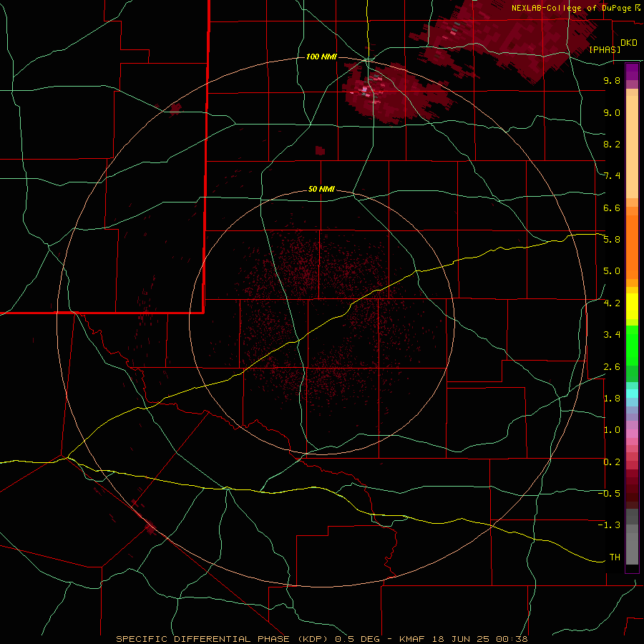The image size is (644, 644).
Task: Click the 6.6 scale value
Action: (612, 208)
